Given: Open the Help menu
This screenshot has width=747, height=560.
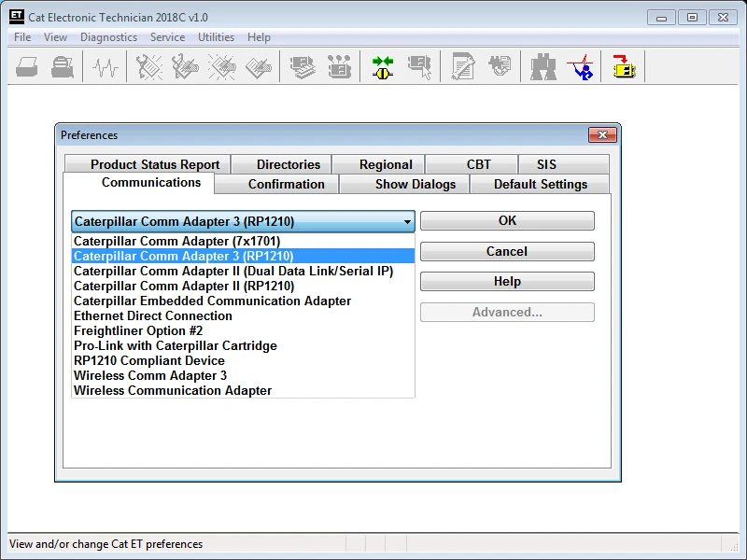Looking at the screenshot, I should (259, 37).
